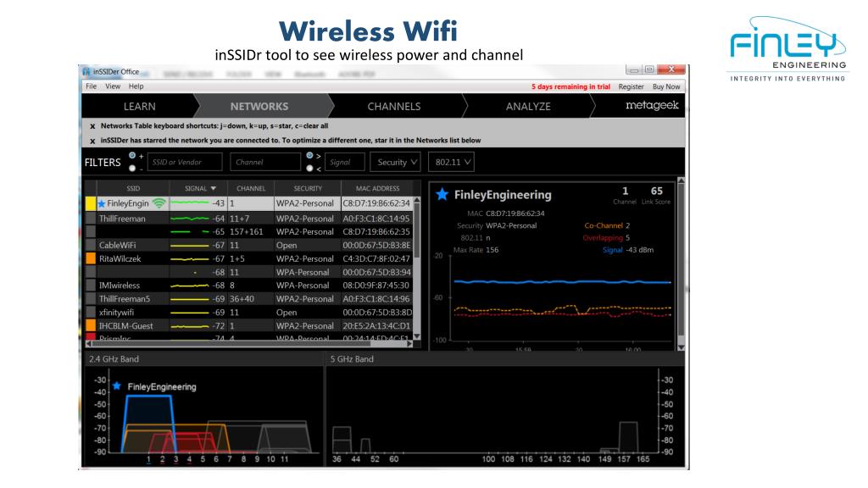Click the inSSIDer Office title bar app icon
The height and width of the screenshot is (488, 868).
pos(86,71)
